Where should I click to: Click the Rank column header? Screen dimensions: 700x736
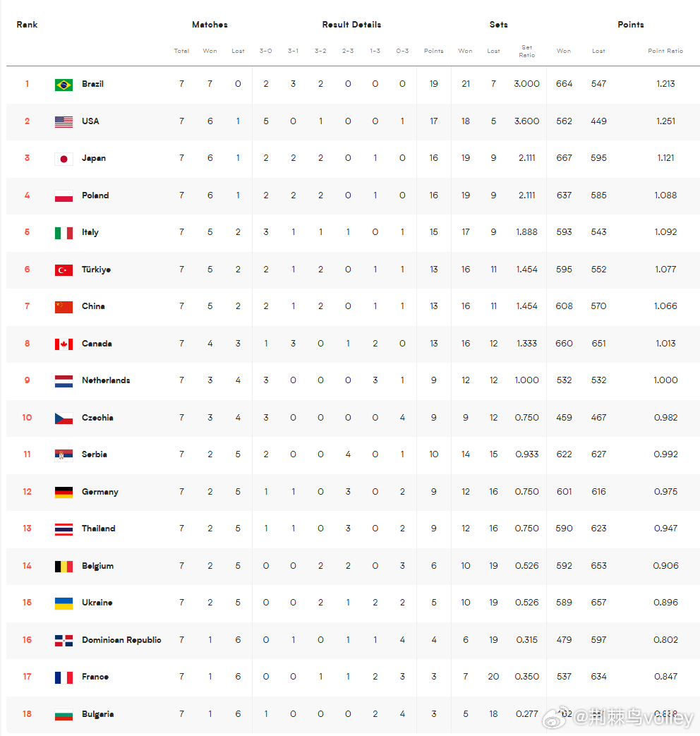pos(27,25)
